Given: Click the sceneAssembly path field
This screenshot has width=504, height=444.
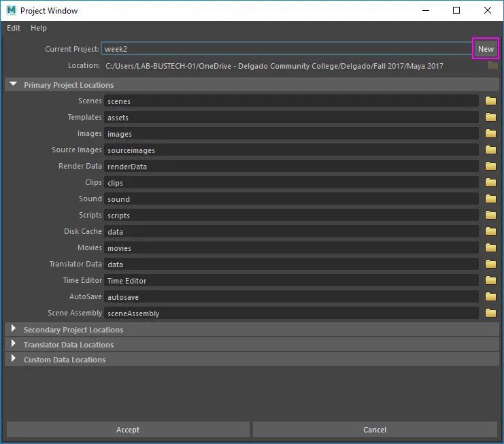Looking at the screenshot, I should (291, 313).
